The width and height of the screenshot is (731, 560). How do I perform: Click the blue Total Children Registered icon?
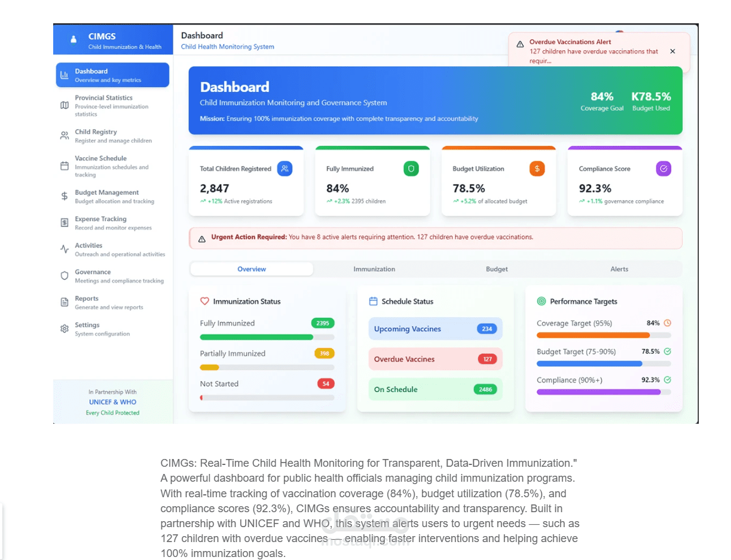click(285, 169)
